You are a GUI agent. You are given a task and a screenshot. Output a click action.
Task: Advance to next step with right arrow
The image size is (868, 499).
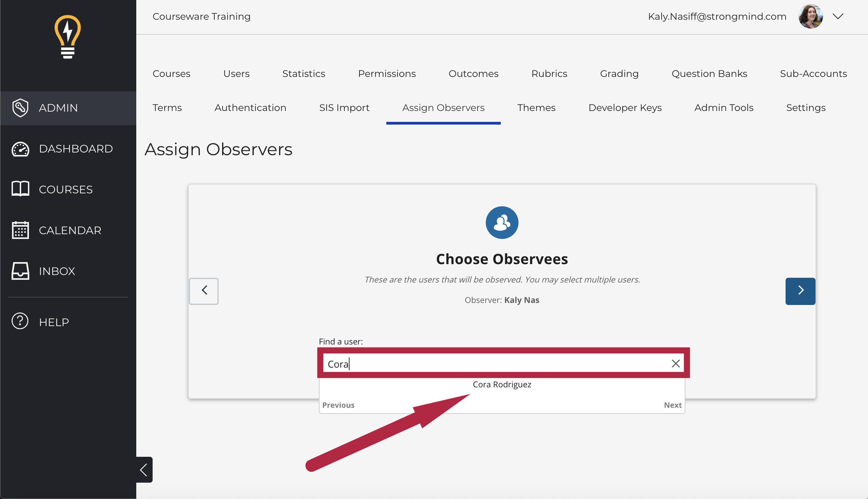801,291
